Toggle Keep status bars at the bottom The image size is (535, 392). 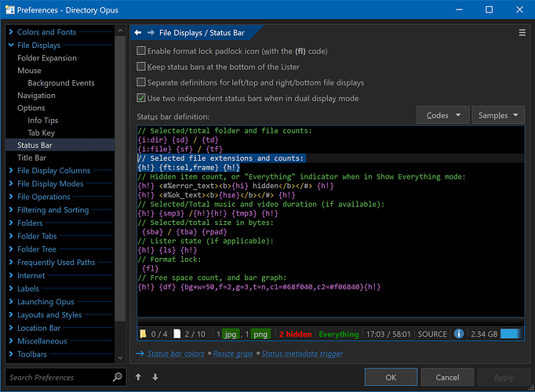[x=141, y=67]
